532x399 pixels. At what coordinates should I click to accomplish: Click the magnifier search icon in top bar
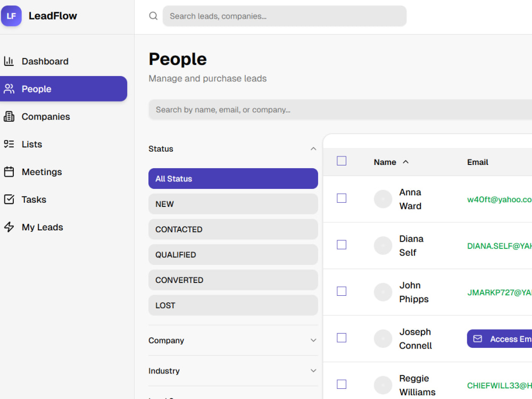tap(153, 16)
